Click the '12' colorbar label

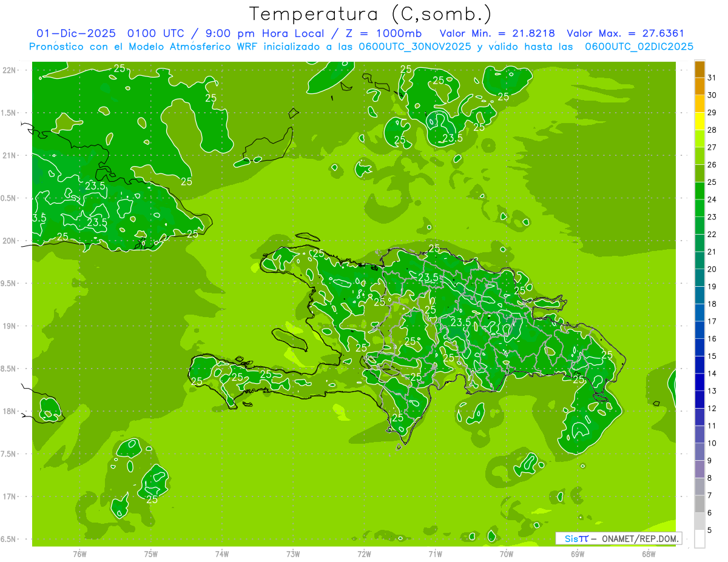click(712, 408)
